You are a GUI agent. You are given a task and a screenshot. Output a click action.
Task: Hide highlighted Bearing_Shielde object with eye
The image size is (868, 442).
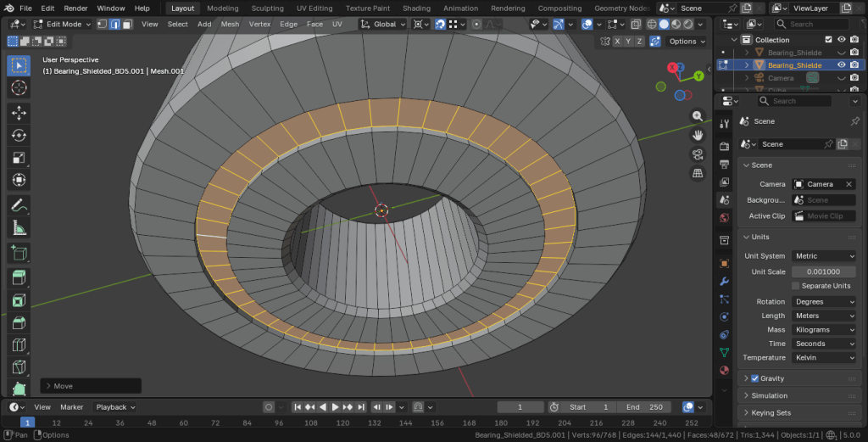tap(841, 64)
